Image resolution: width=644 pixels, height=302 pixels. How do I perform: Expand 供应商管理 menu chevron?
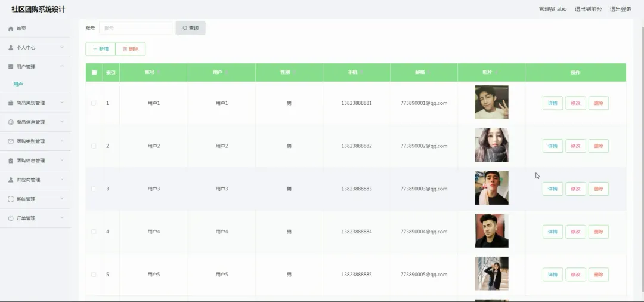pos(62,179)
